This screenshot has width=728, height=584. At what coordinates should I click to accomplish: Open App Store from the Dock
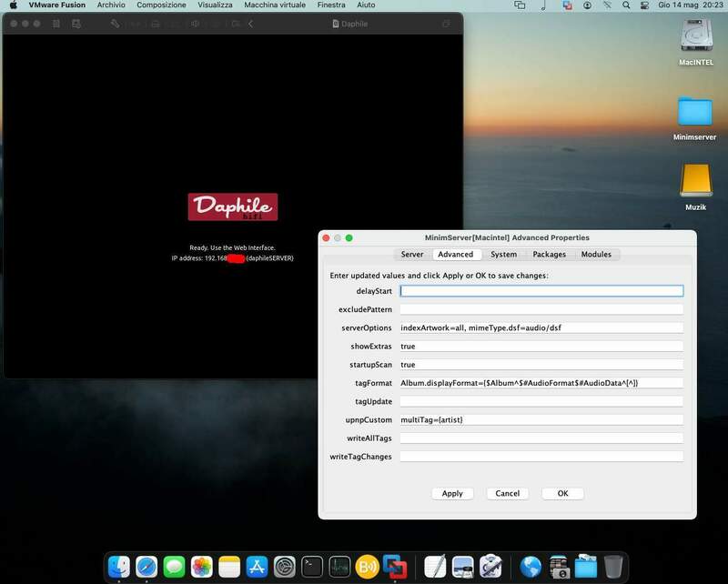(257, 567)
